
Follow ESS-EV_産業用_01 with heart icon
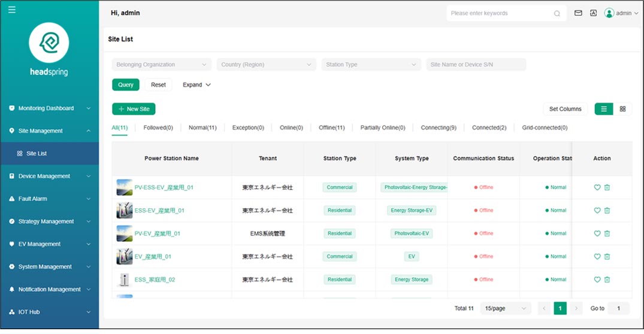[597, 211]
